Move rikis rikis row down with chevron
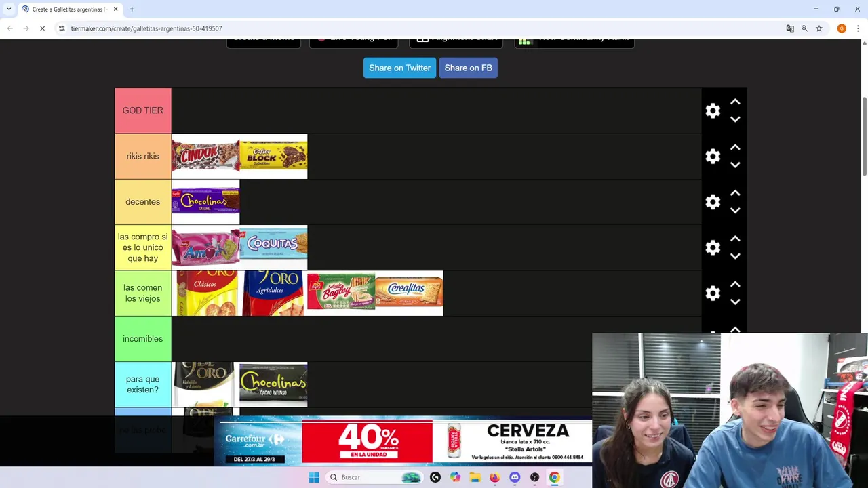868x488 pixels. tap(735, 165)
